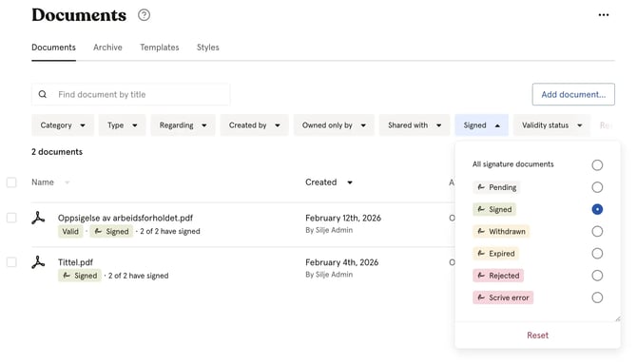Sort by the Created column

click(x=329, y=182)
